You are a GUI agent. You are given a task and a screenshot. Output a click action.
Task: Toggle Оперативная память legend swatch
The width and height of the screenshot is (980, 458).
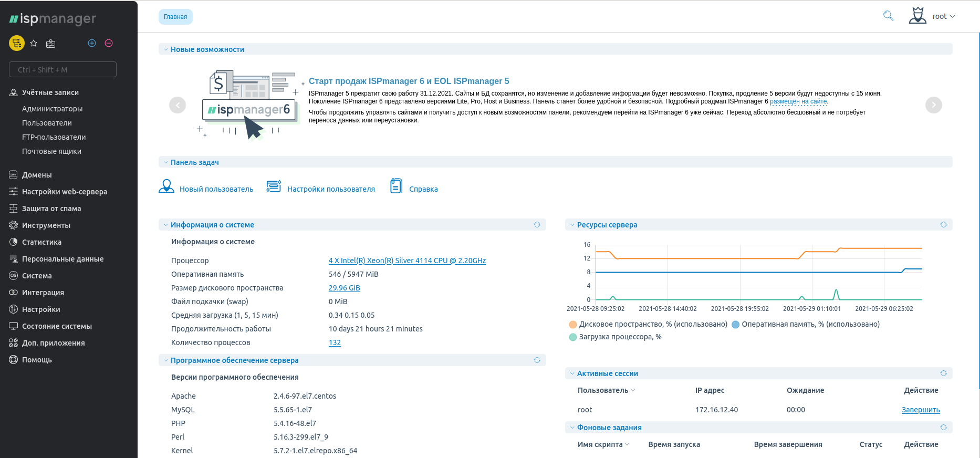[736, 325]
